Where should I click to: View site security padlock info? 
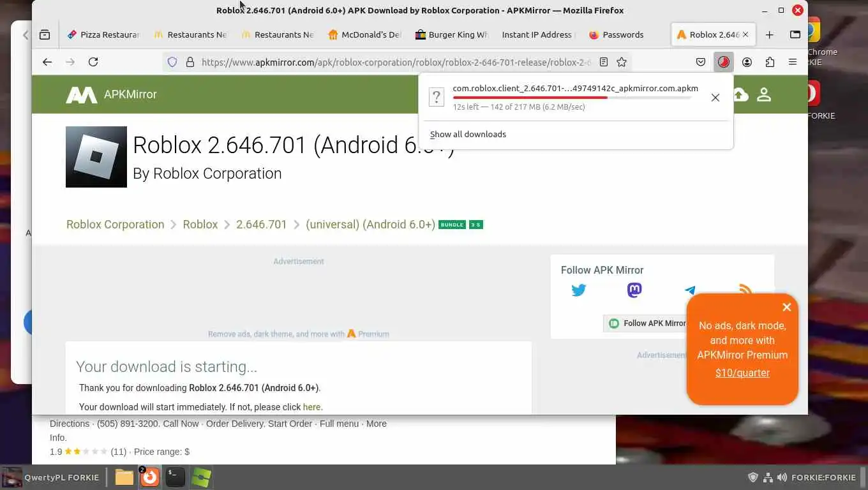click(190, 62)
